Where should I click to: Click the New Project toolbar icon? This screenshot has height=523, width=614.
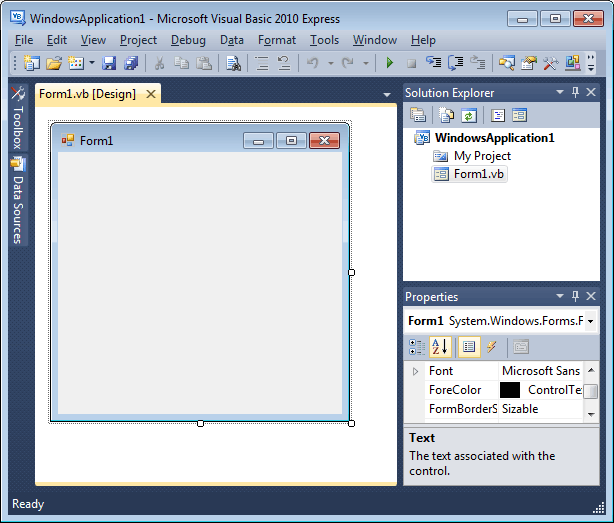pyautogui.click(x=31, y=63)
